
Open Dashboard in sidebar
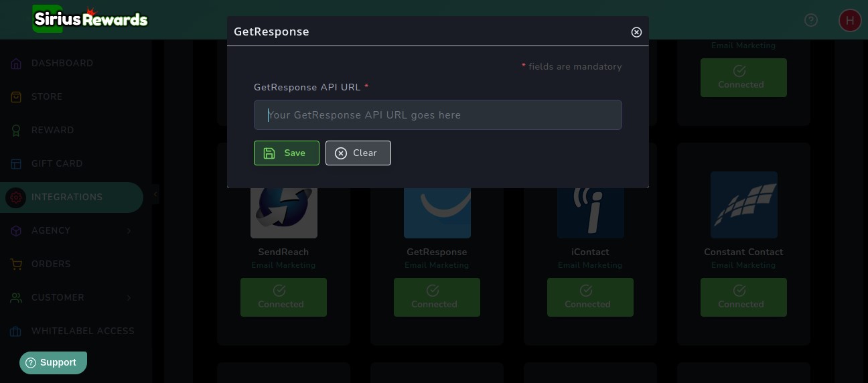coord(62,63)
